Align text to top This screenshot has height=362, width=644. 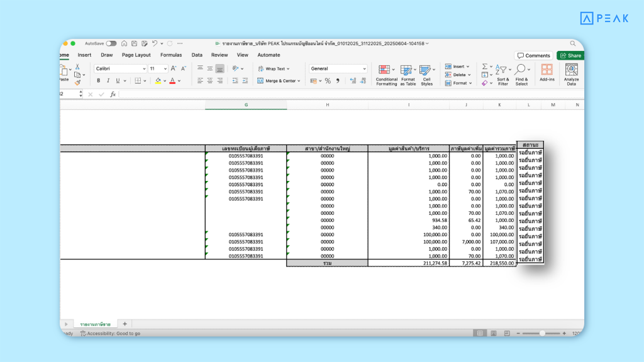click(x=200, y=68)
